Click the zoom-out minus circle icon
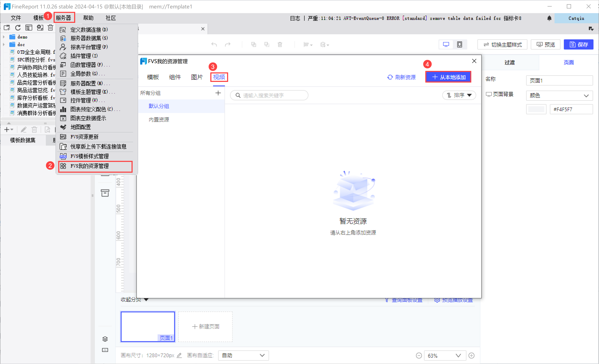 pos(419,356)
